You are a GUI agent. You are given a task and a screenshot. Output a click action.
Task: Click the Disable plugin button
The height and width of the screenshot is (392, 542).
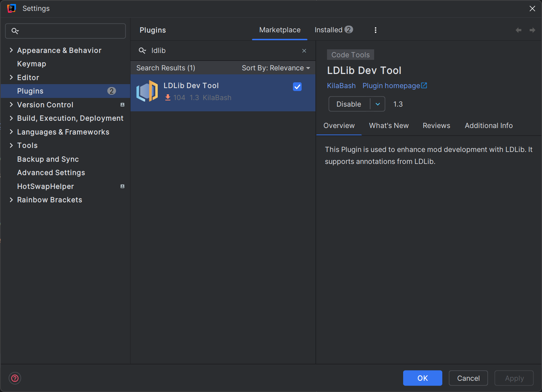pos(349,104)
